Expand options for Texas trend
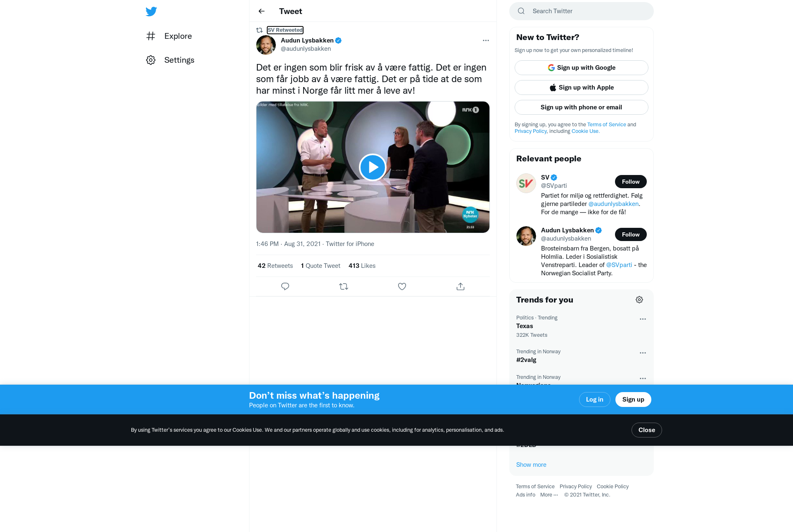The width and height of the screenshot is (793, 532). (x=643, y=319)
